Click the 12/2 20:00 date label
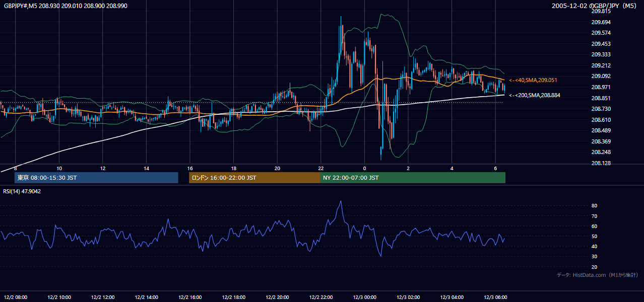The width and height of the screenshot is (644, 302). 277,297
